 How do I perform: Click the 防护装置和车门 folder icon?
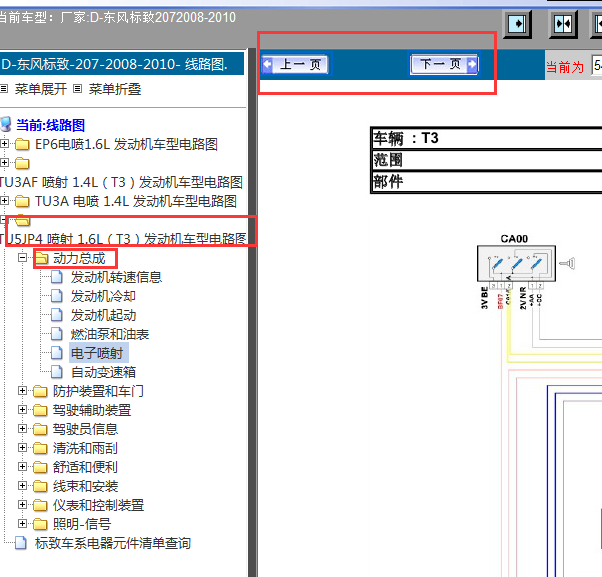pyautogui.click(x=40, y=391)
